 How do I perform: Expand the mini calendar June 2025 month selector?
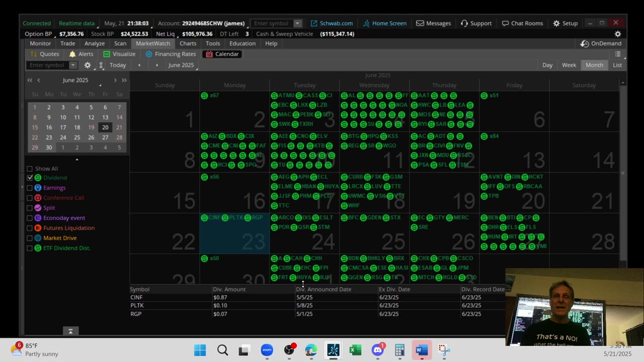coord(75,80)
